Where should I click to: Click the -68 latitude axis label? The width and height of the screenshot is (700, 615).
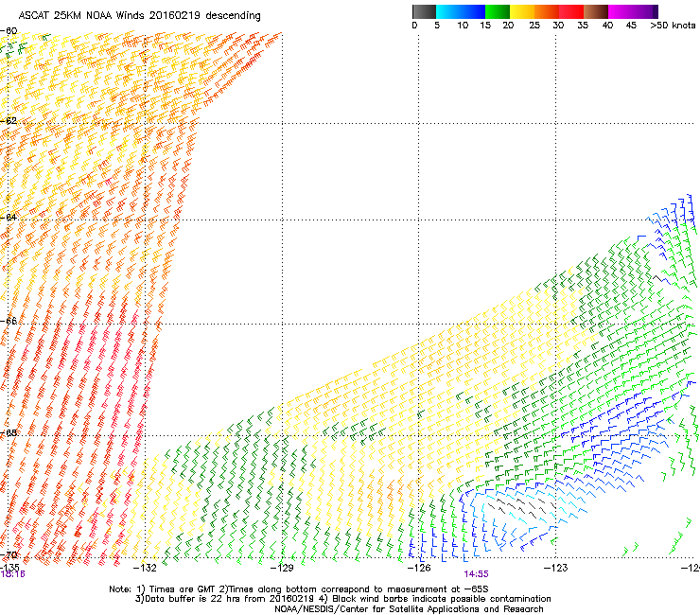[9, 433]
